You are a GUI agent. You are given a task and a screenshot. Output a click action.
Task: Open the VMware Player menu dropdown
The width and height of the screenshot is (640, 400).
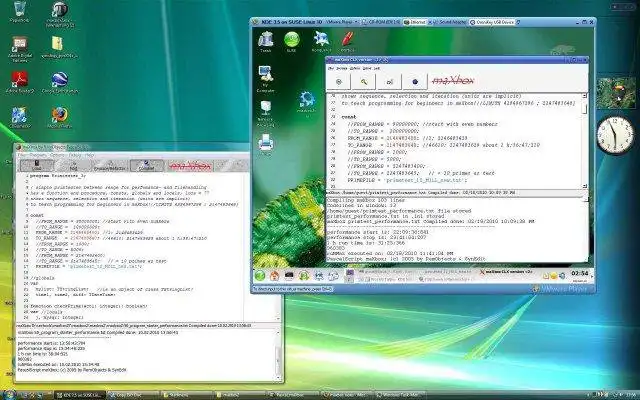pos(342,22)
